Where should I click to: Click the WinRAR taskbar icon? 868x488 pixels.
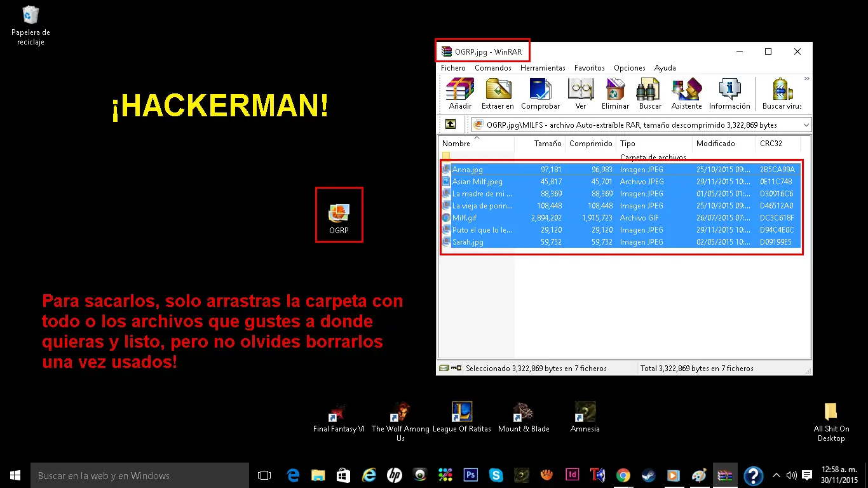(725, 475)
